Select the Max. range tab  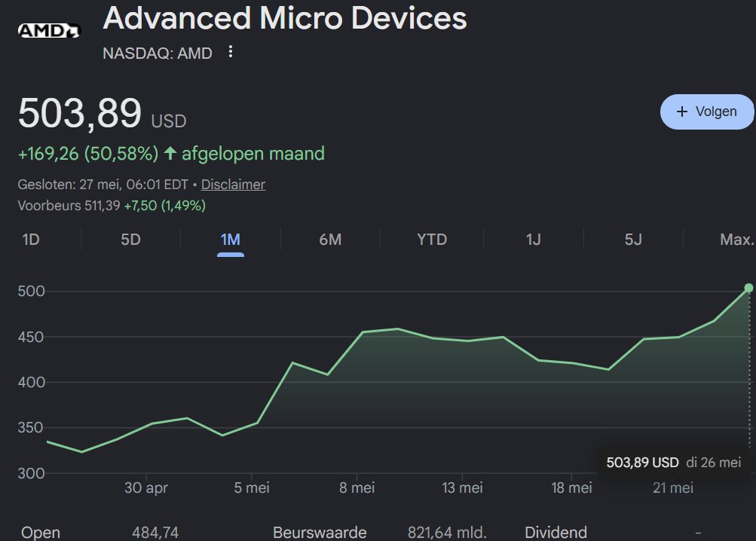click(x=736, y=239)
